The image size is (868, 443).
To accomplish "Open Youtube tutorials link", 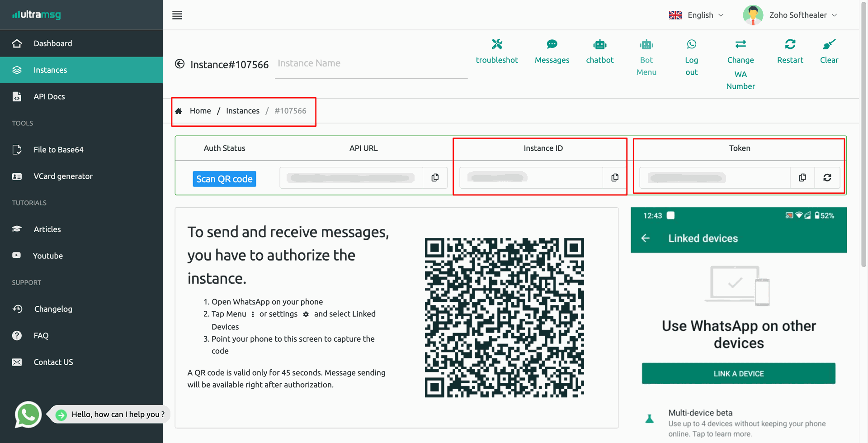I will (x=81, y=256).
